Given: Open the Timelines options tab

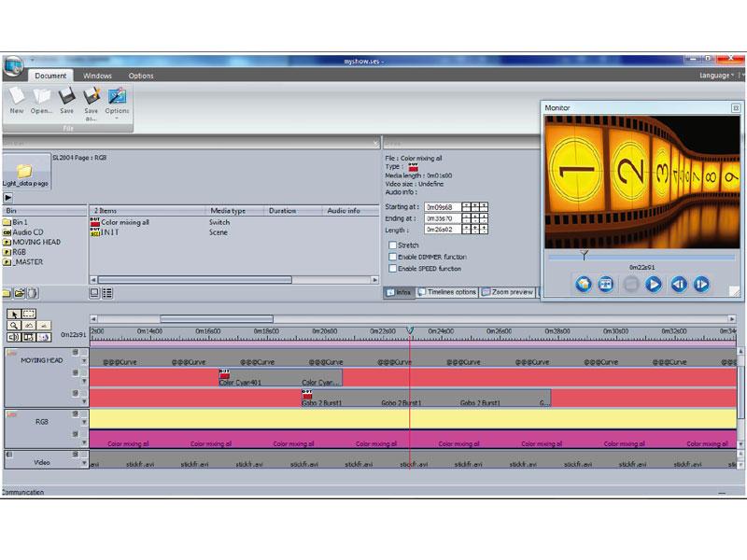Looking at the screenshot, I should coord(446,292).
